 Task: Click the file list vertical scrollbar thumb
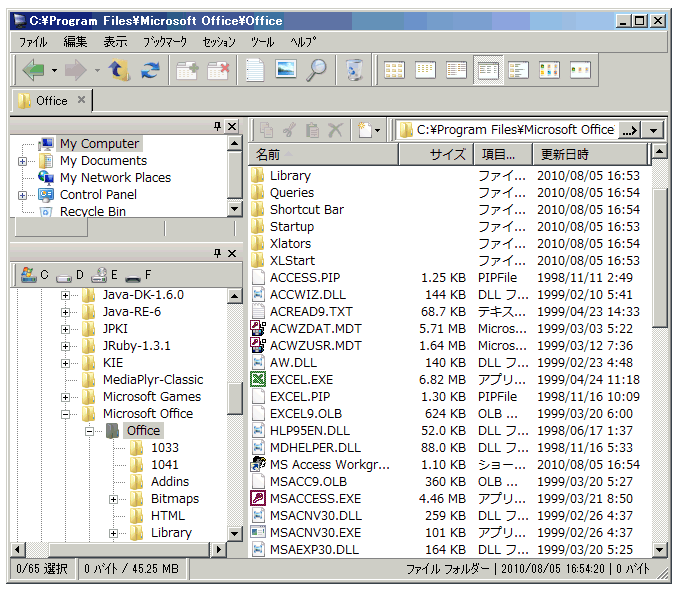click(659, 258)
